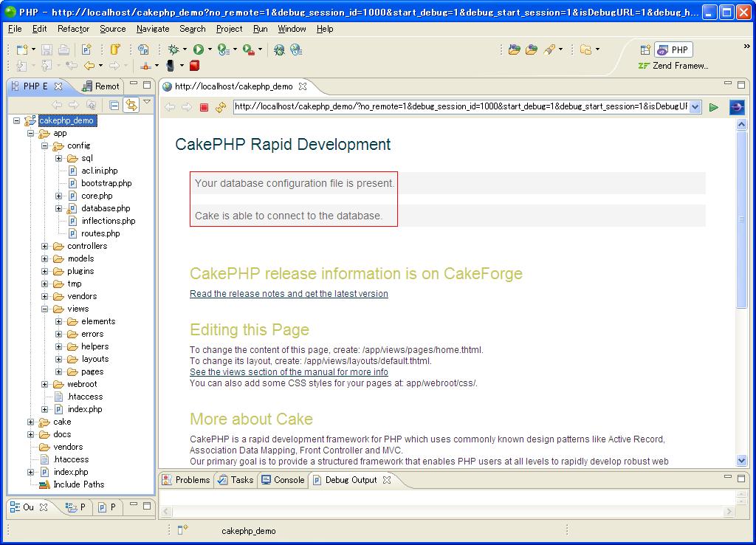The height and width of the screenshot is (545, 756).
Task: Open the URL address history dropdown
Action: 695,107
